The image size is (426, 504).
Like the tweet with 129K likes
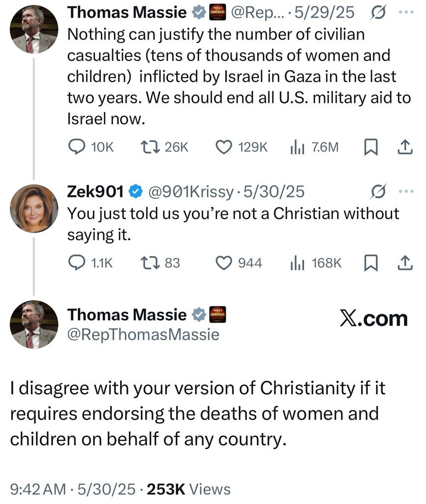tap(224, 147)
